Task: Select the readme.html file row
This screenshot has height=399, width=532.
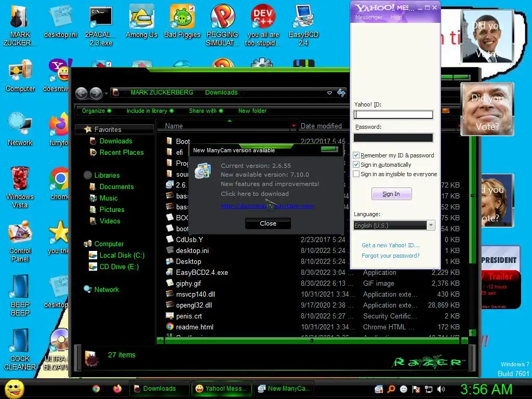Action: pos(313,327)
